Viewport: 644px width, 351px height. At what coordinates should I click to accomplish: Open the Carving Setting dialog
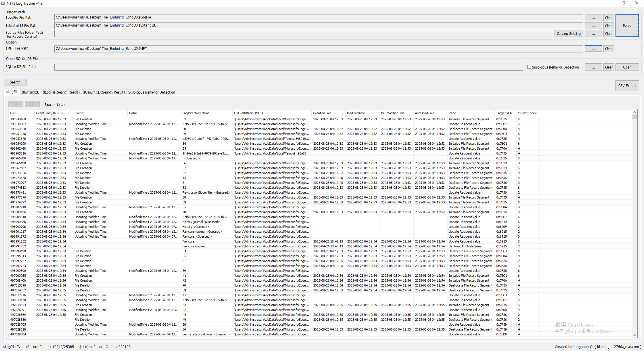click(x=569, y=34)
